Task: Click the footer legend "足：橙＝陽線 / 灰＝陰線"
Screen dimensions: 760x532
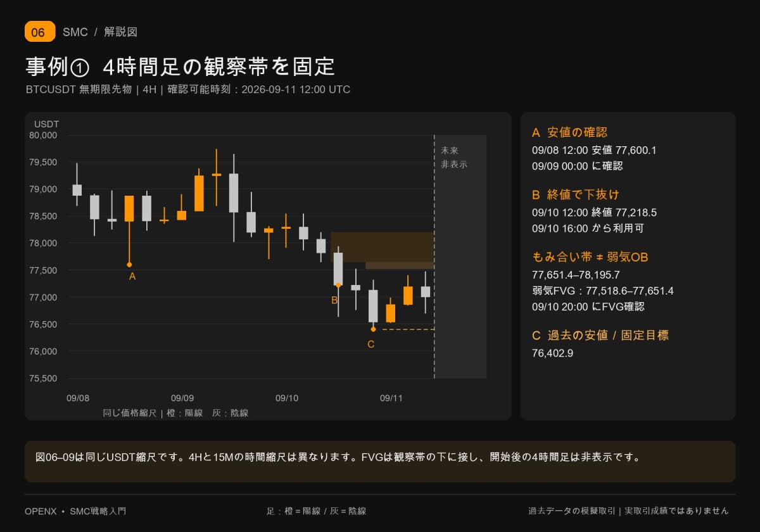Action: (316, 510)
